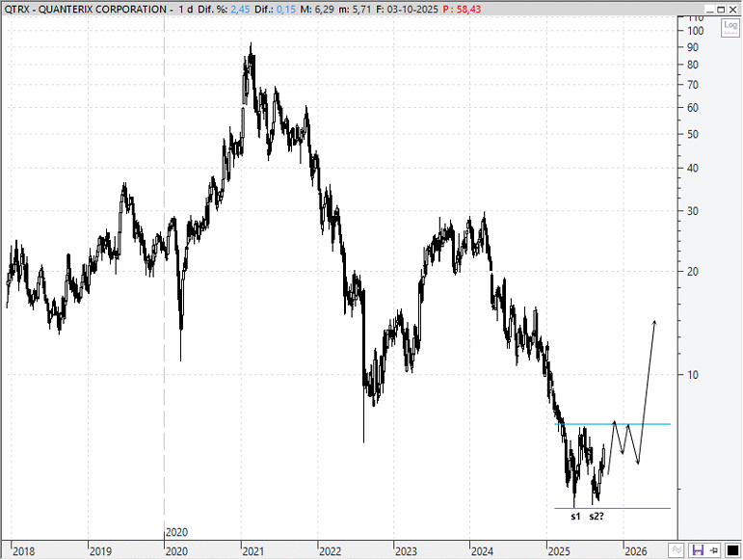Click the pin icon next to save
The width and height of the screenshot is (743, 560).
[714, 550]
